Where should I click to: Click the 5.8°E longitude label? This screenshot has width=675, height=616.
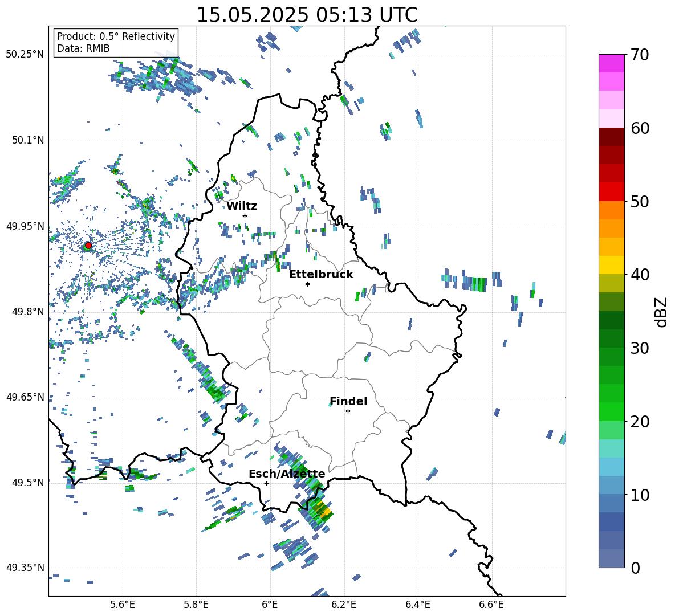pos(196,605)
